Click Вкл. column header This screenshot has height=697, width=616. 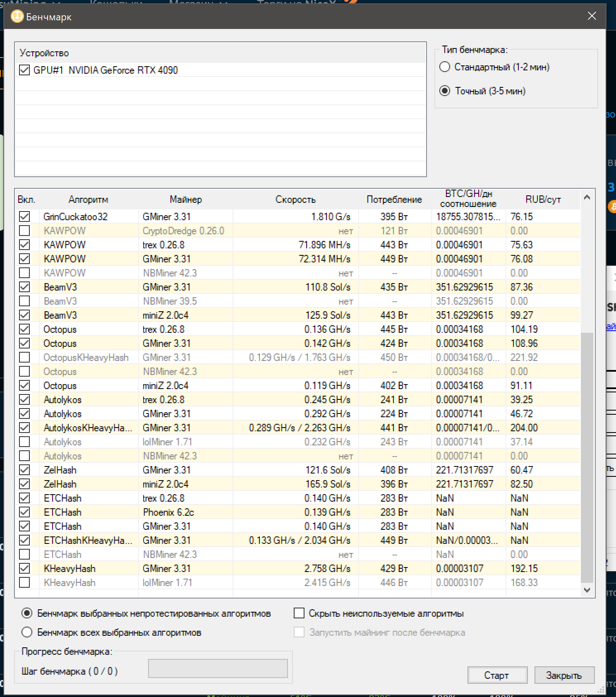click(26, 199)
